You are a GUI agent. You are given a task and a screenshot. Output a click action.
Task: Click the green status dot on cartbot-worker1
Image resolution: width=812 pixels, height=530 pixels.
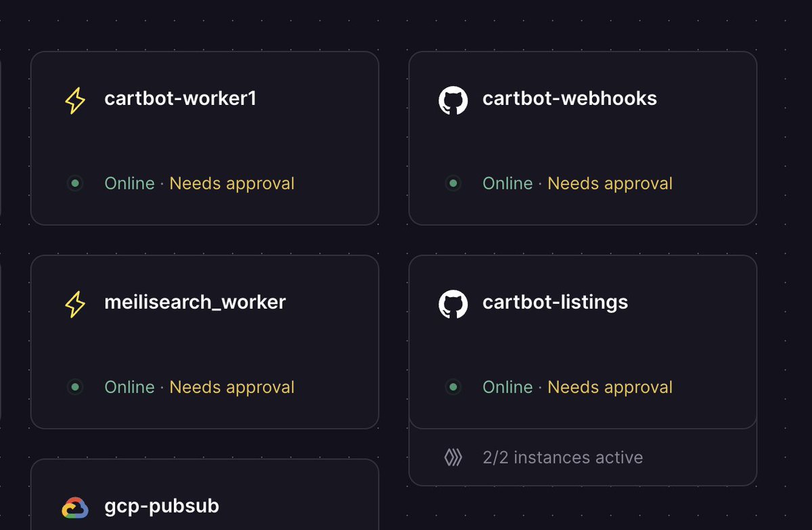point(75,183)
